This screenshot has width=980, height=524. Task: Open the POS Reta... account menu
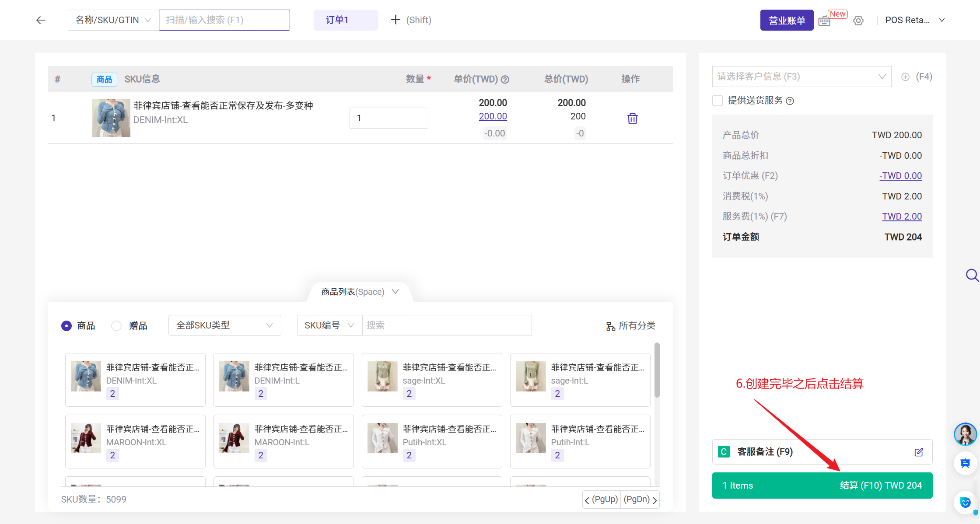pyautogui.click(x=914, y=20)
